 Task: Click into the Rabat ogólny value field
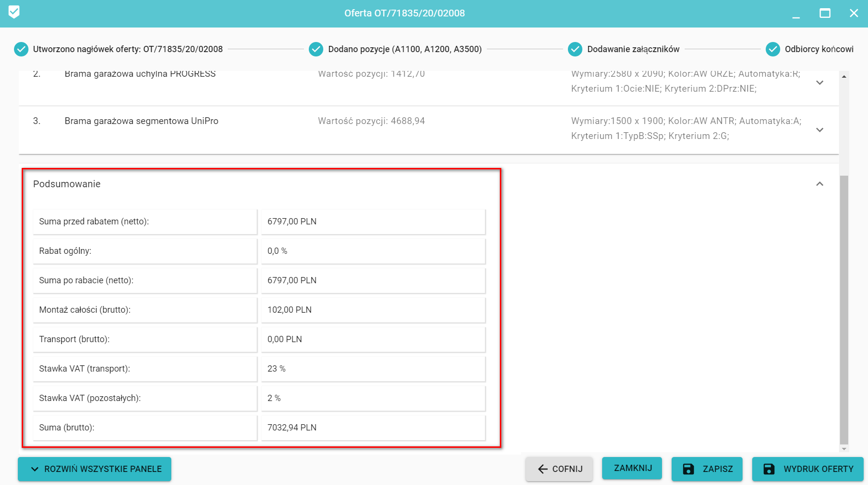coord(373,251)
